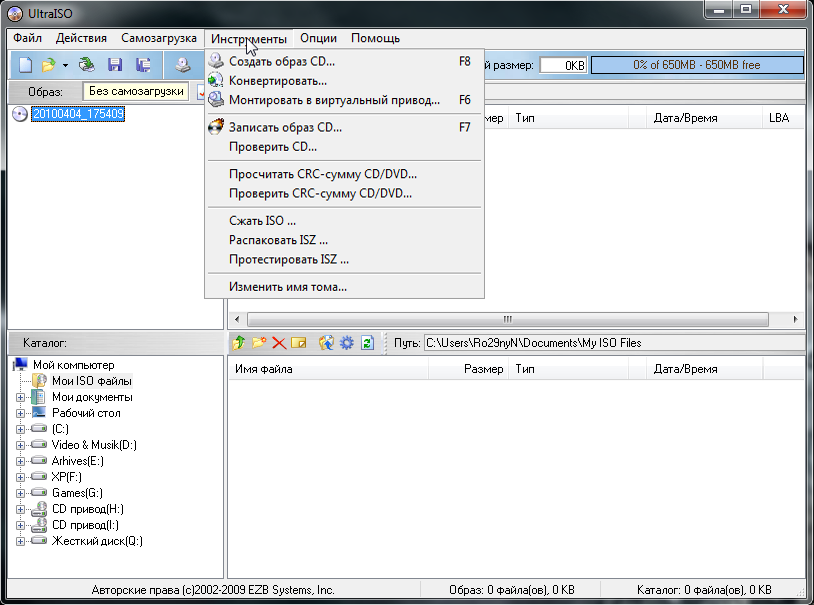Screen dimensions: 814x605
Task: Click the mount virtual drive menu icon
Action: click(216, 99)
